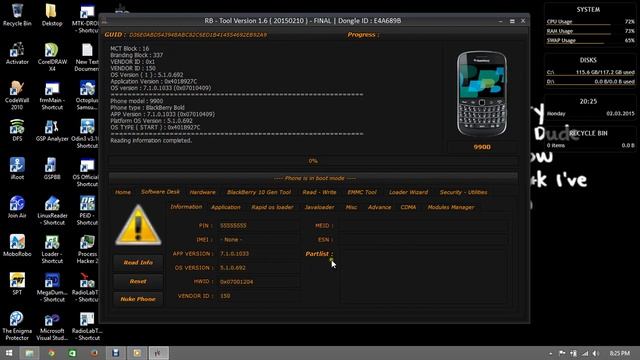Viewport: 640px width, 360px height.
Task: Open the Desktop folder icon
Action: pyautogui.click(x=52, y=15)
